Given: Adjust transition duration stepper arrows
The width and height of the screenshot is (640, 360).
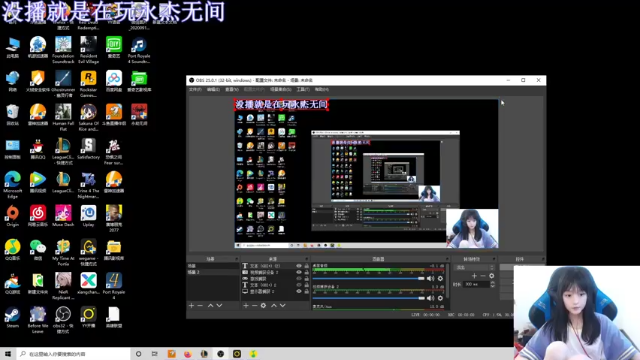Looking at the screenshot, I should coord(492,284).
